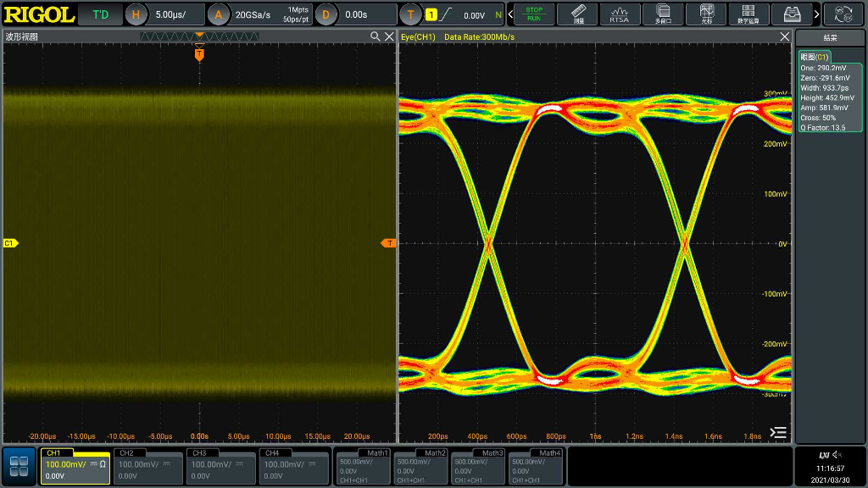Click the orange trigger level marker T

coord(389,243)
